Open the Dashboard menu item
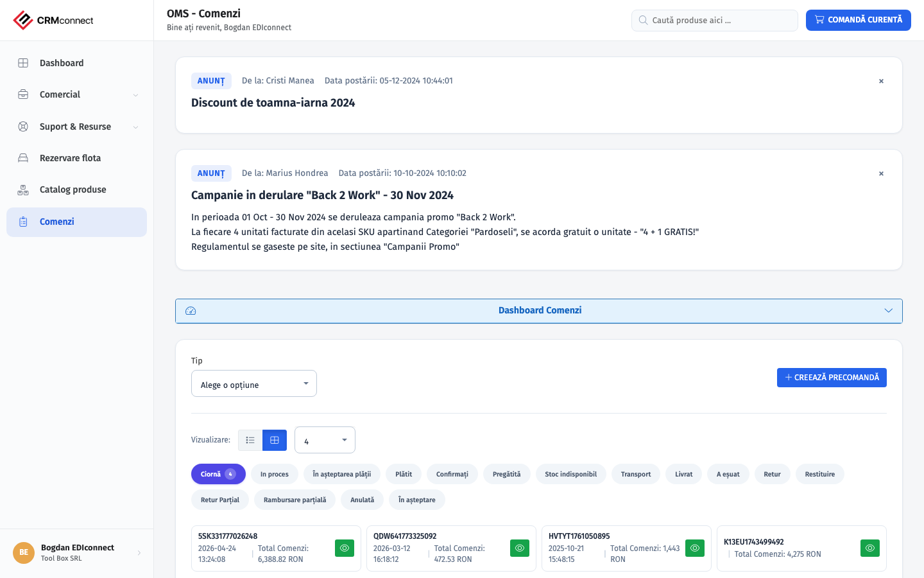924x578 pixels. click(x=77, y=63)
